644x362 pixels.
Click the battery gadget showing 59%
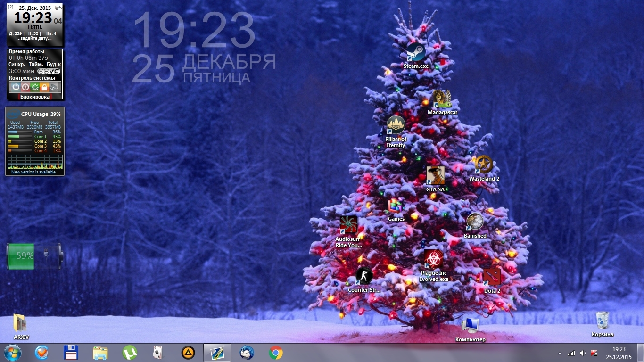click(34, 255)
